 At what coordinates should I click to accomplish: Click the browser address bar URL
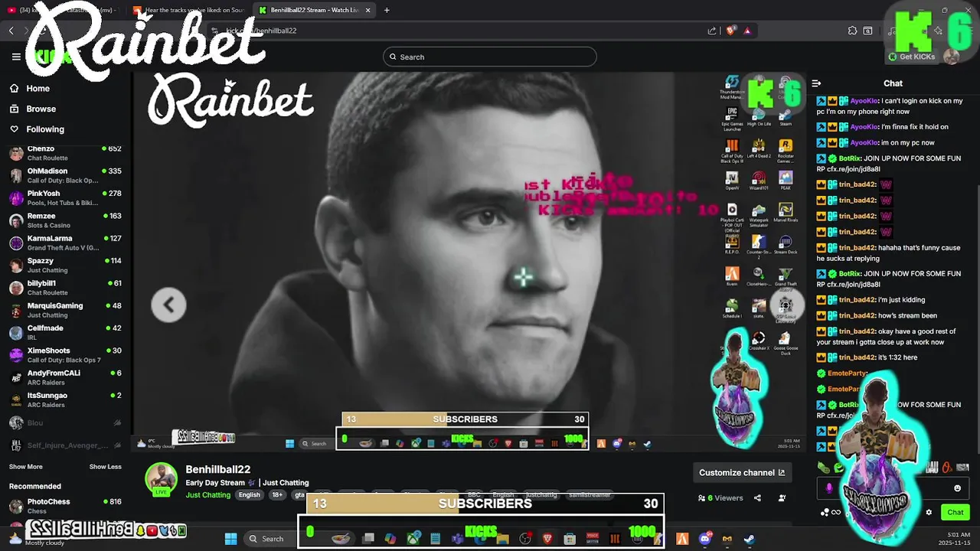pyautogui.click(x=261, y=31)
